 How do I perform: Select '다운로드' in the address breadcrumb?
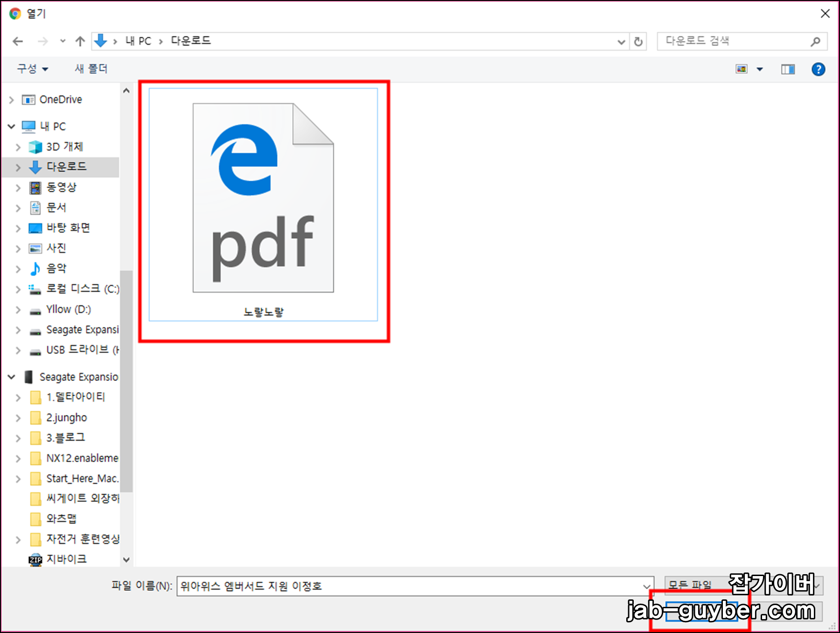click(191, 41)
